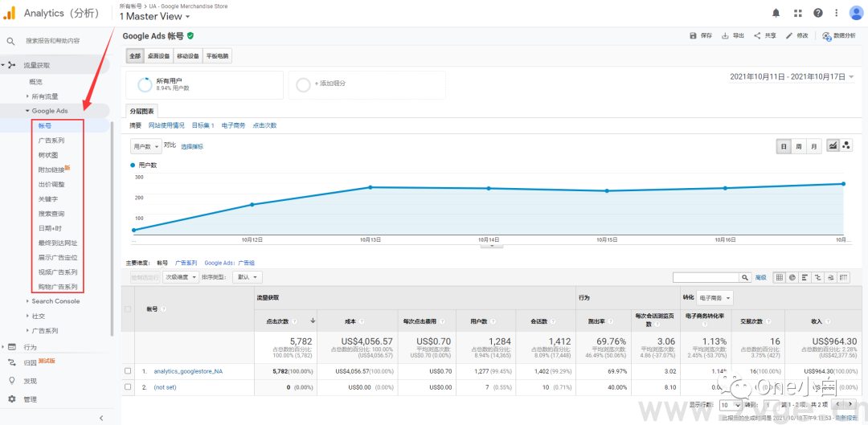Select the data table view icon
The image size is (868, 425).
point(780,277)
